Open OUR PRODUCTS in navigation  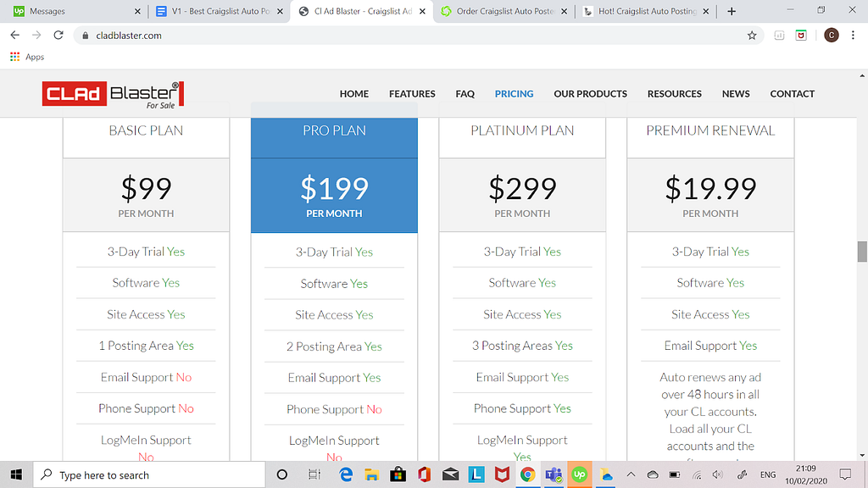point(590,93)
